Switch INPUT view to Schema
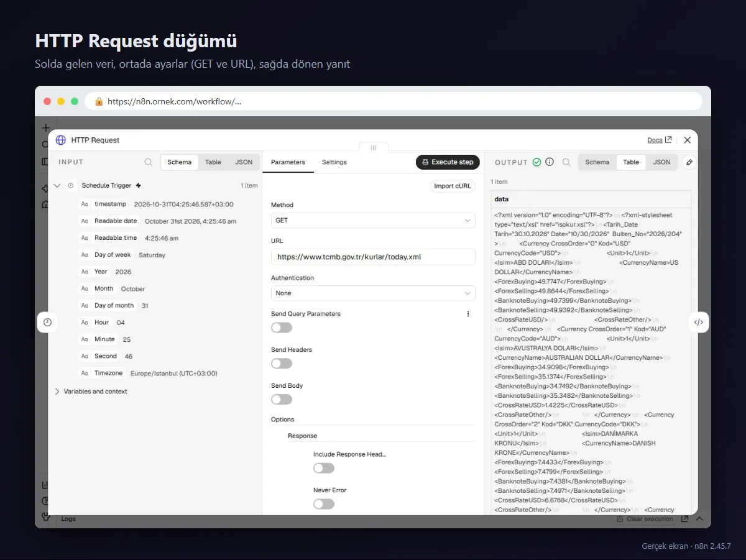The image size is (746, 560). [180, 162]
